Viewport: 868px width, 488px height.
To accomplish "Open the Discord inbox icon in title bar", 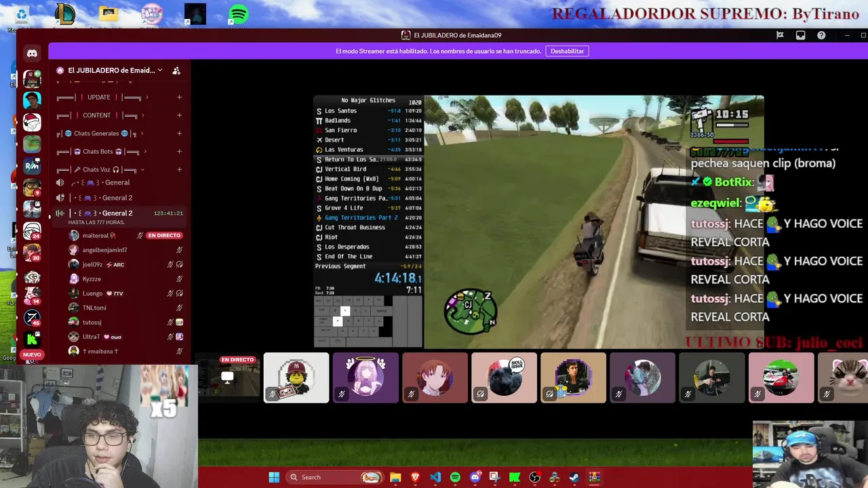I will pos(800,35).
